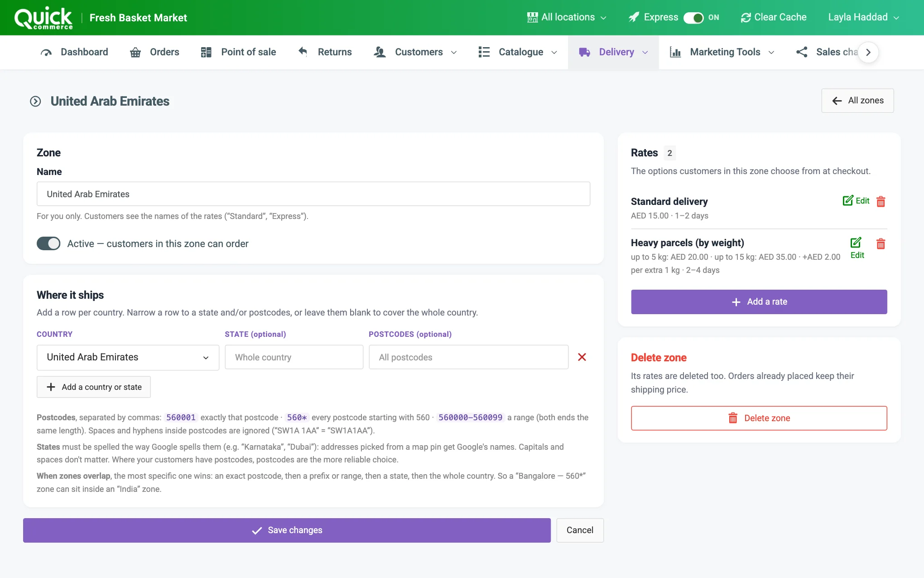Click the Add a rate button
This screenshot has height=578, width=924.
[x=759, y=302]
